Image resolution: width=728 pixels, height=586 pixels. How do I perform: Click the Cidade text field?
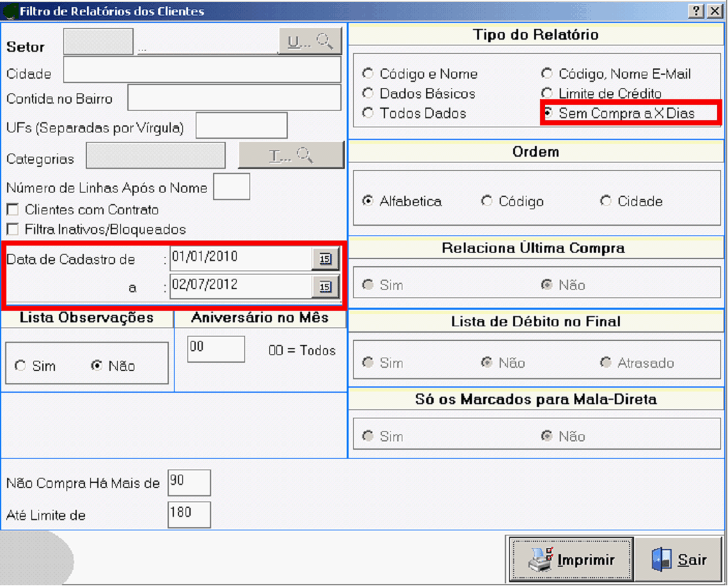pyautogui.click(x=202, y=70)
